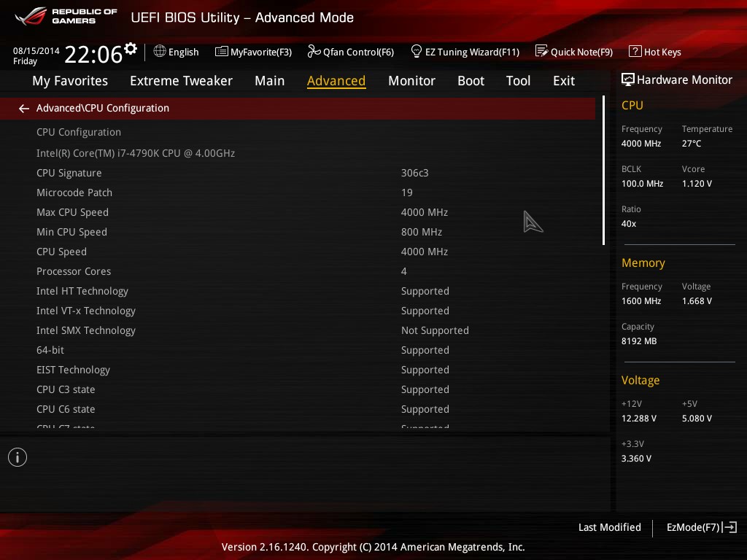
Task: Select the Processor Cores row
Action: pos(298,271)
